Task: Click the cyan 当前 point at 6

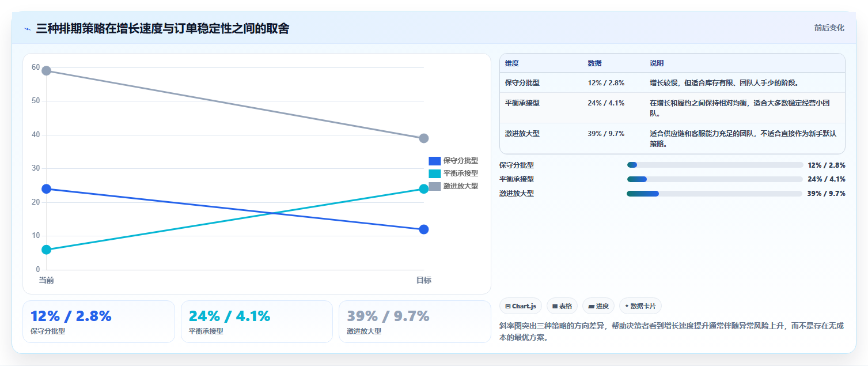Action: click(47, 250)
